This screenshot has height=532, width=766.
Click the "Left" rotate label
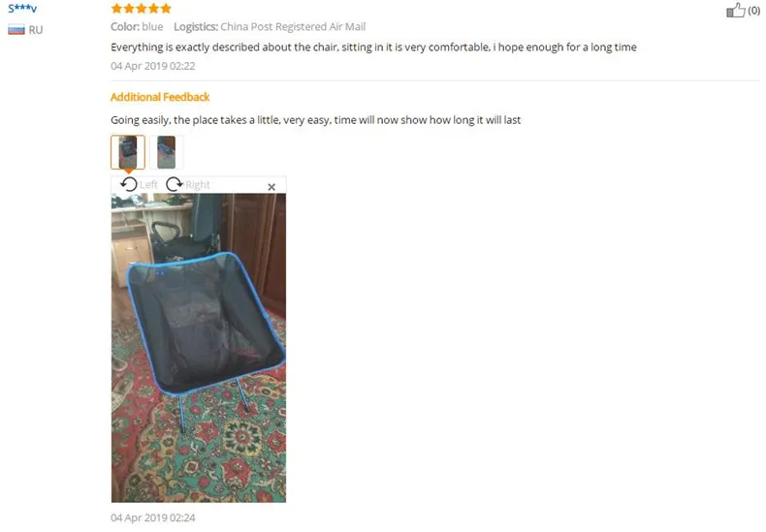(x=148, y=184)
